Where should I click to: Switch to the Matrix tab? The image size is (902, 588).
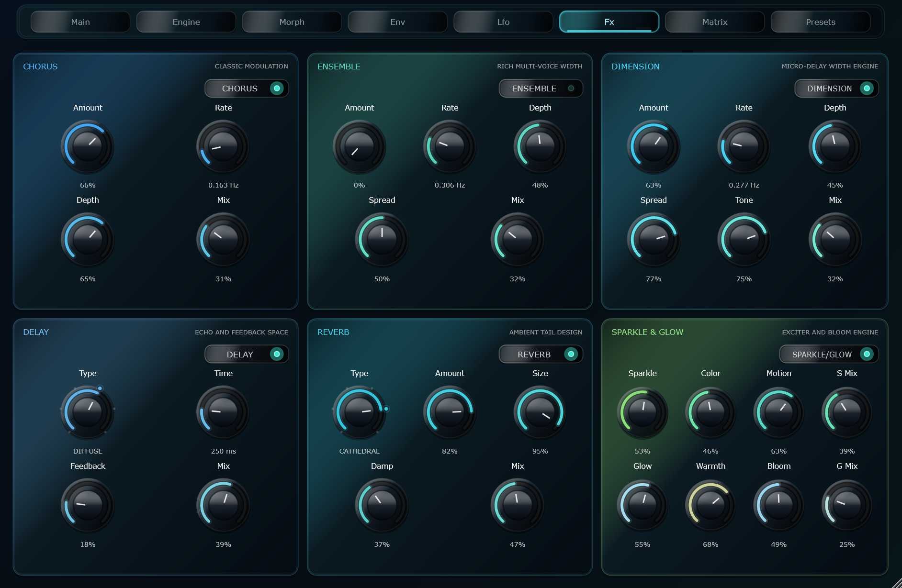[x=715, y=22]
